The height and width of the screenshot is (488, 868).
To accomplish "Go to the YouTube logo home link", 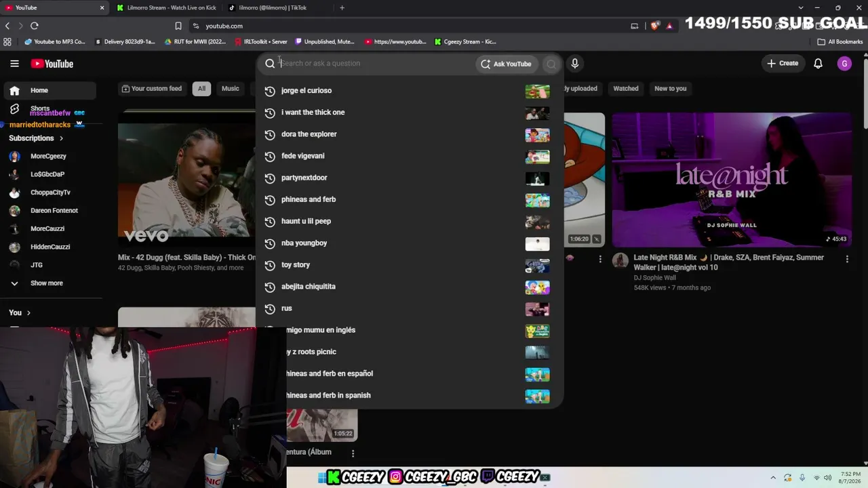I will pyautogui.click(x=52, y=64).
